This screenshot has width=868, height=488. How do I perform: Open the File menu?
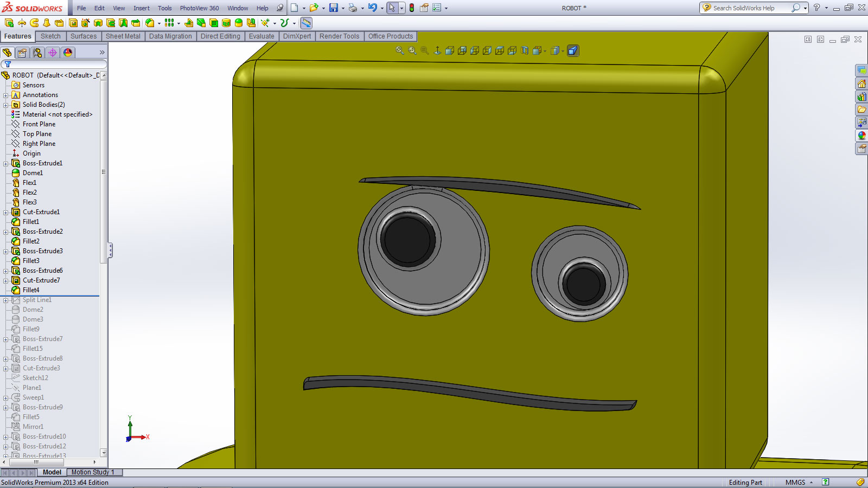[x=81, y=8]
